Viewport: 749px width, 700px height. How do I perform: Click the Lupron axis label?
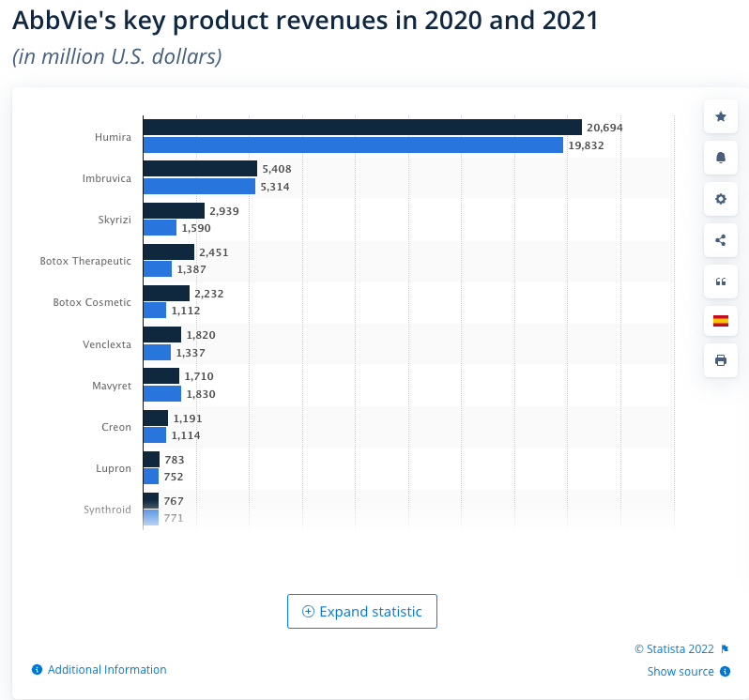(114, 468)
